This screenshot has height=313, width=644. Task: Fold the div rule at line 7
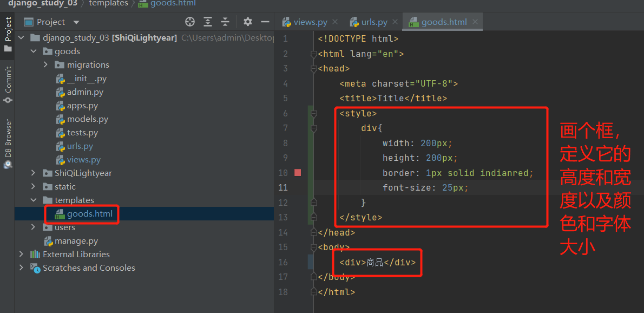tap(314, 128)
